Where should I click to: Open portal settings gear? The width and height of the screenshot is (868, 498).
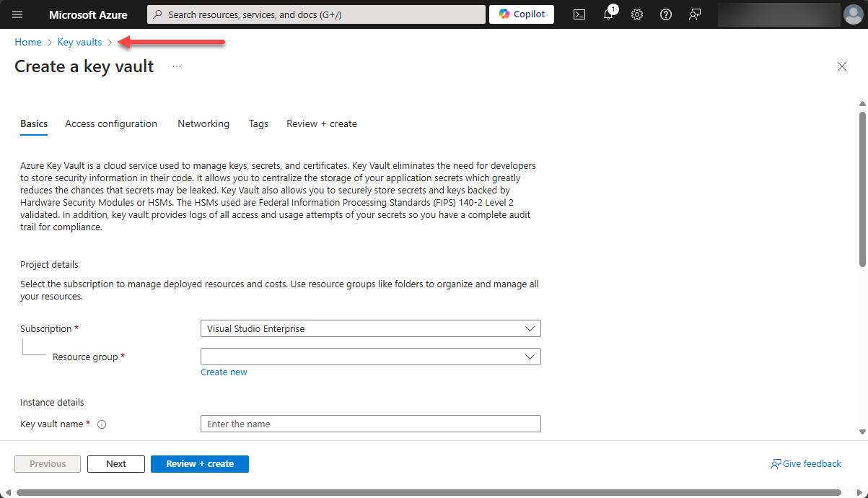tap(637, 14)
